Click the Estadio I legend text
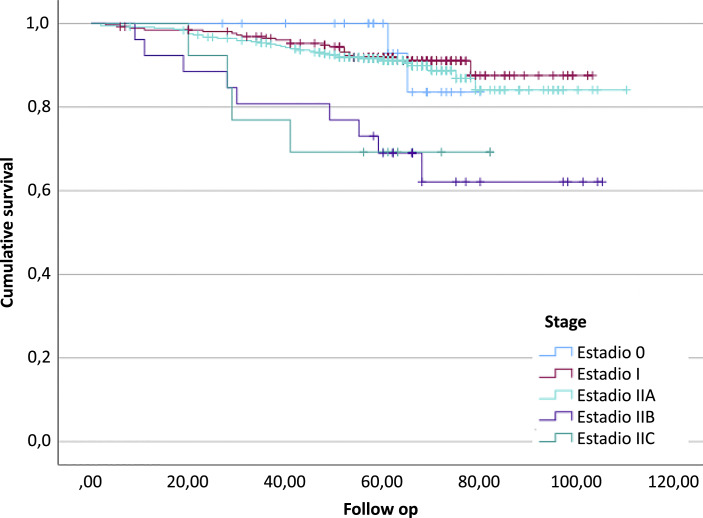The width and height of the screenshot is (703, 518). (607, 374)
